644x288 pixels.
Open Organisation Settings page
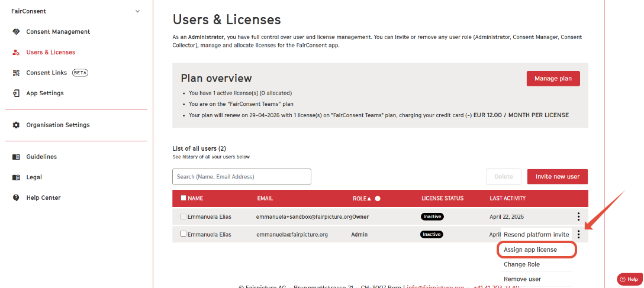coord(58,125)
